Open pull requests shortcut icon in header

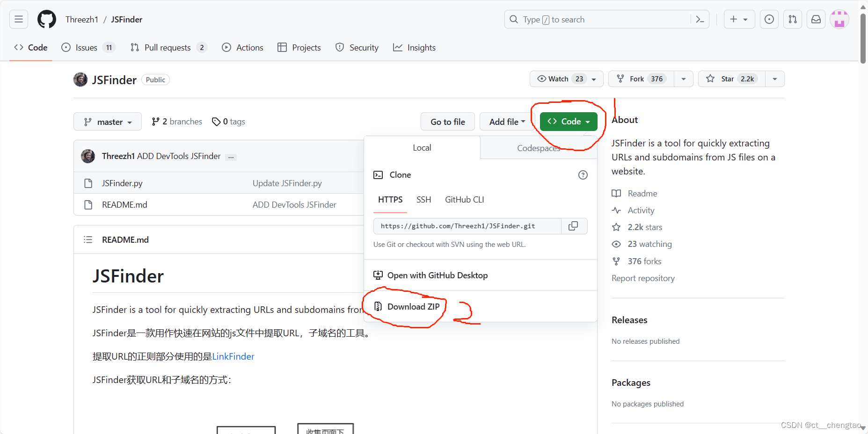coord(793,19)
